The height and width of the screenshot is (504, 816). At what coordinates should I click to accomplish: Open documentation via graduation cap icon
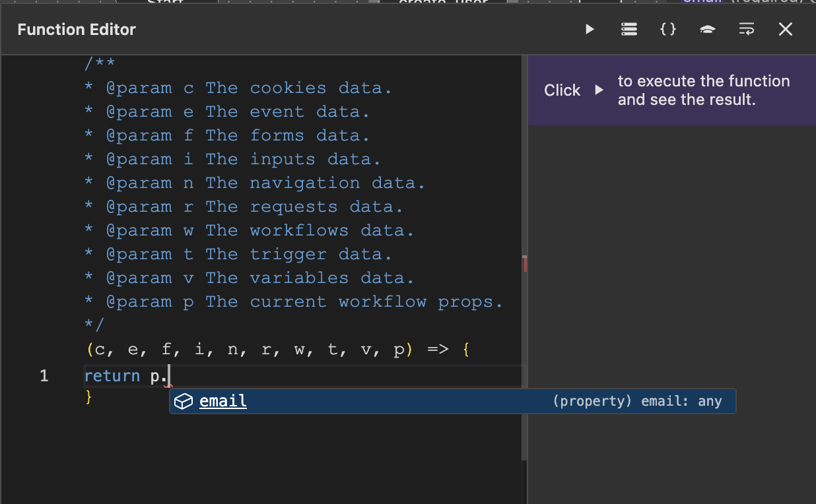(707, 29)
